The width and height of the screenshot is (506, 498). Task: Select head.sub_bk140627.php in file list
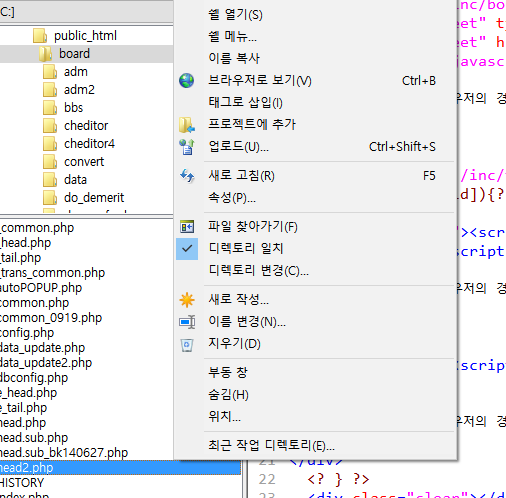64,453
